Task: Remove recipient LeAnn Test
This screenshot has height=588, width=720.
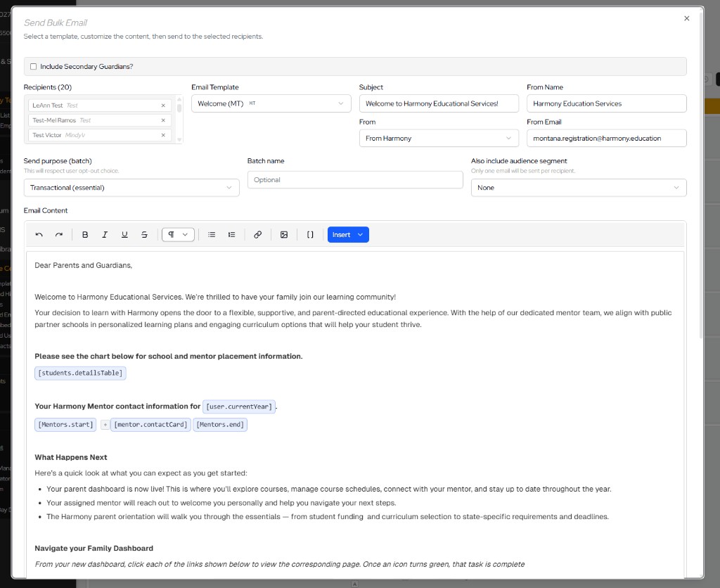Action: click(x=163, y=106)
